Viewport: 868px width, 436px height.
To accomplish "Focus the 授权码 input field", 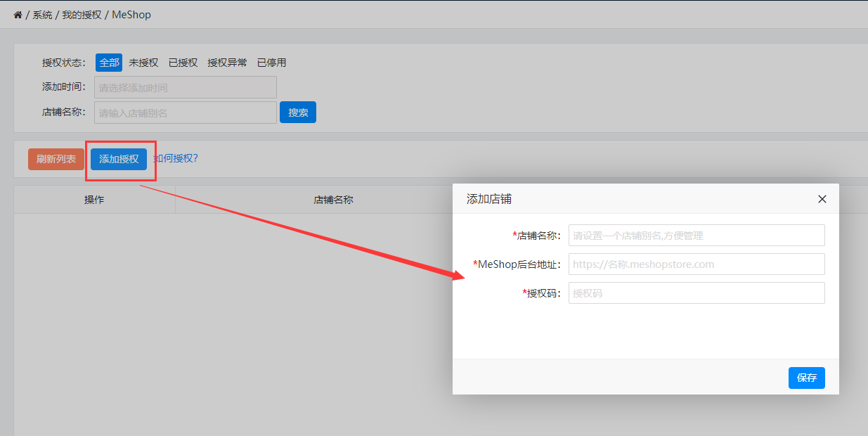I will pos(697,293).
